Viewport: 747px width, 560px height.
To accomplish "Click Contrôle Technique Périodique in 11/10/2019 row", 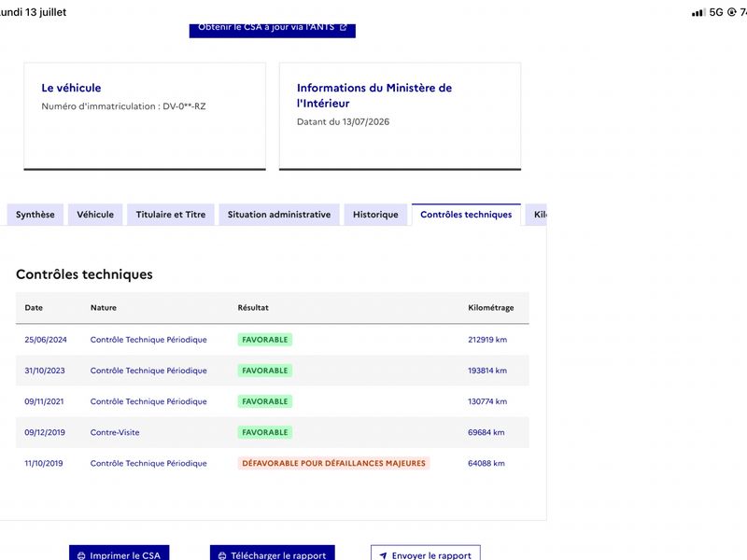I will [148, 463].
